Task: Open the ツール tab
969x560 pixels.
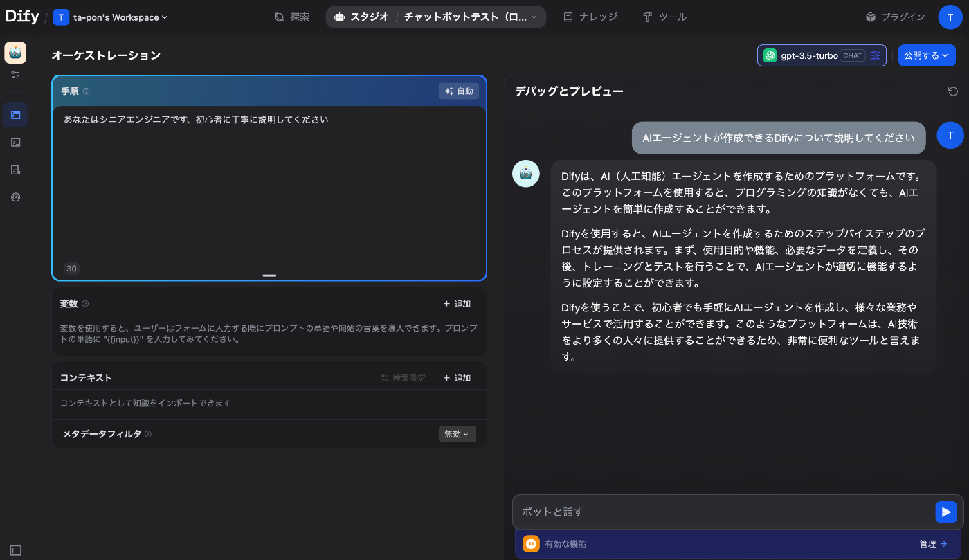Action: (664, 17)
